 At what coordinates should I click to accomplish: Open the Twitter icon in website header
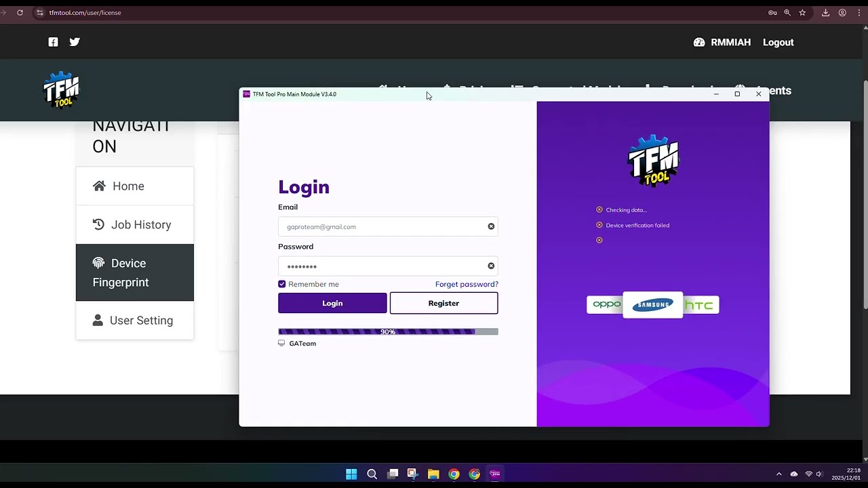coord(75,42)
